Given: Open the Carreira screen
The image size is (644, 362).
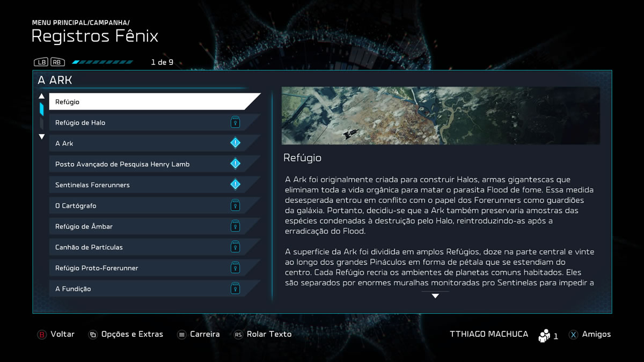Looking at the screenshot, I should 205,334.
